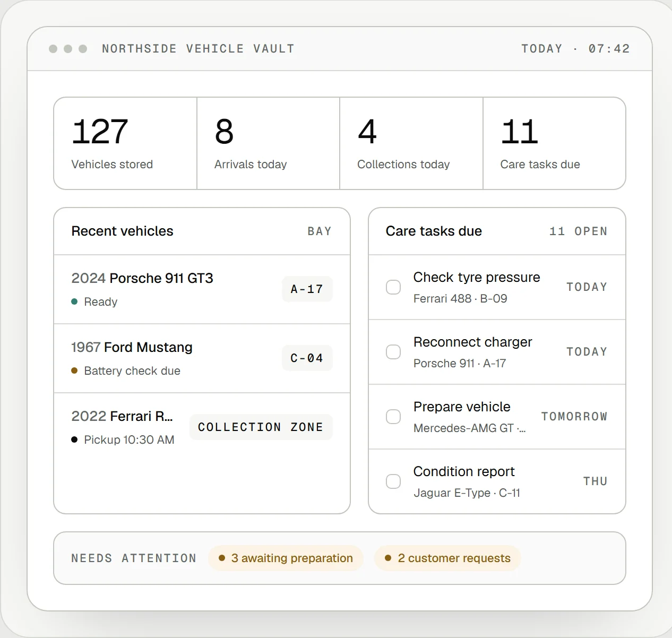
Task: Click TODAY label on tyre pressure task
Action: [587, 287]
